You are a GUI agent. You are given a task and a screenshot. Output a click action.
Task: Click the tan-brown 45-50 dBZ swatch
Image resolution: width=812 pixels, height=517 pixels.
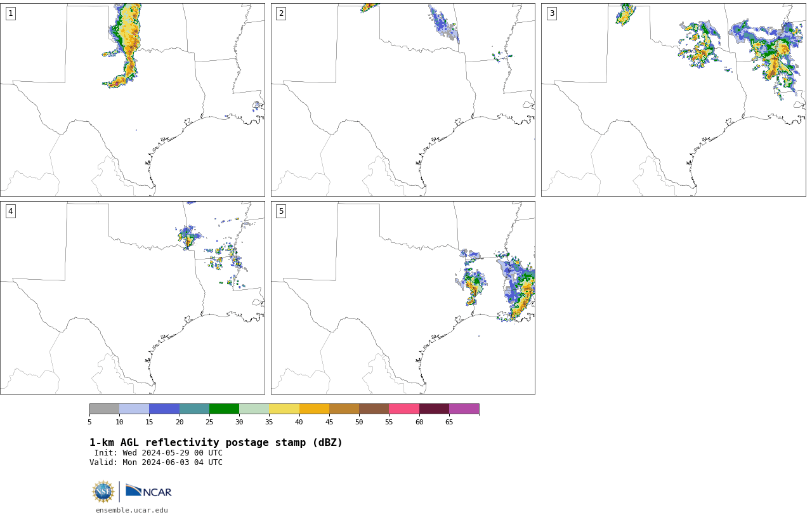coord(344,409)
